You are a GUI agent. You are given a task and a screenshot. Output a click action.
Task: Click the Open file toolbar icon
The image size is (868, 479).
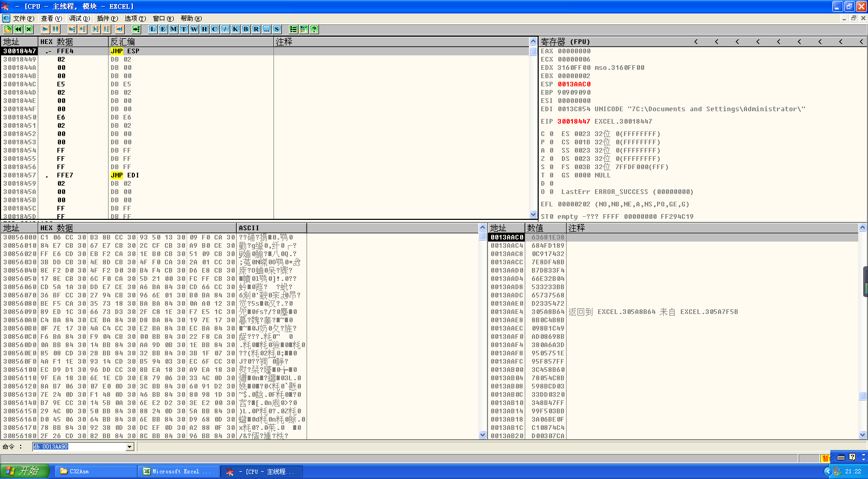click(x=8, y=29)
